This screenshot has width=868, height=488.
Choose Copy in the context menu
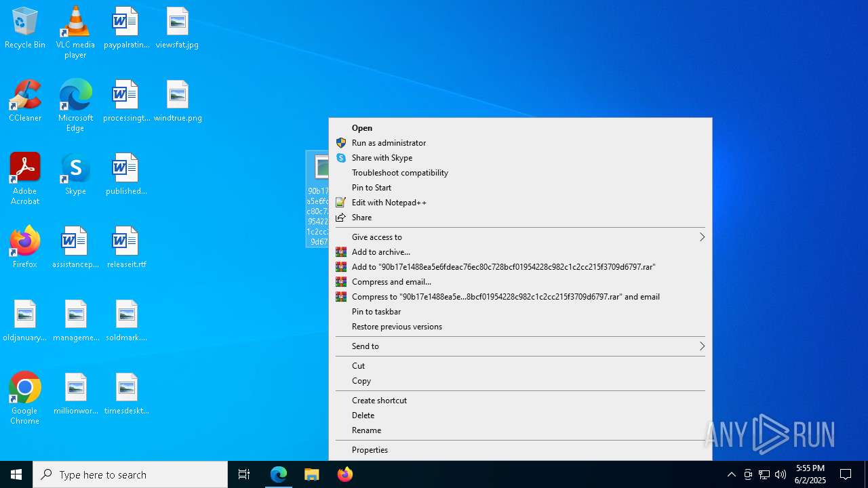click(520, 381)
